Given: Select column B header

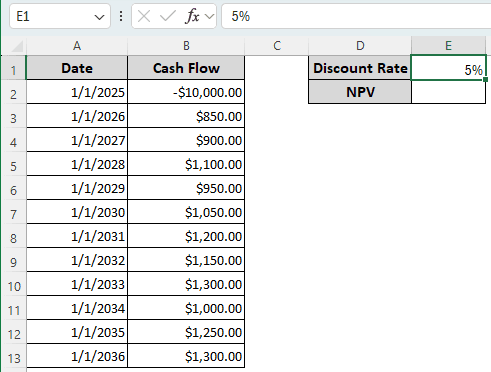Looking at the screenshot, I should point(186,46).
